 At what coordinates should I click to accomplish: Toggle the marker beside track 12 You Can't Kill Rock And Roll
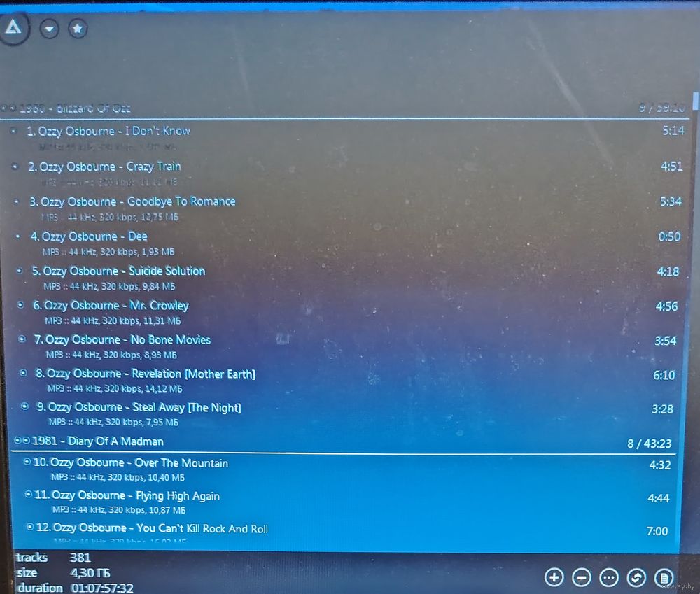tap(30, 527)
